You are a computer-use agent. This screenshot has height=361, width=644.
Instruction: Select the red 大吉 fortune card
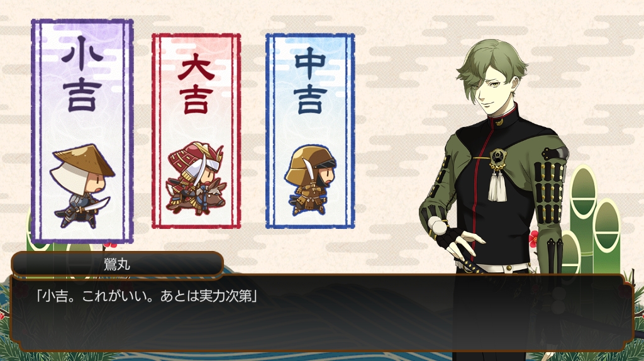point(196,131)
